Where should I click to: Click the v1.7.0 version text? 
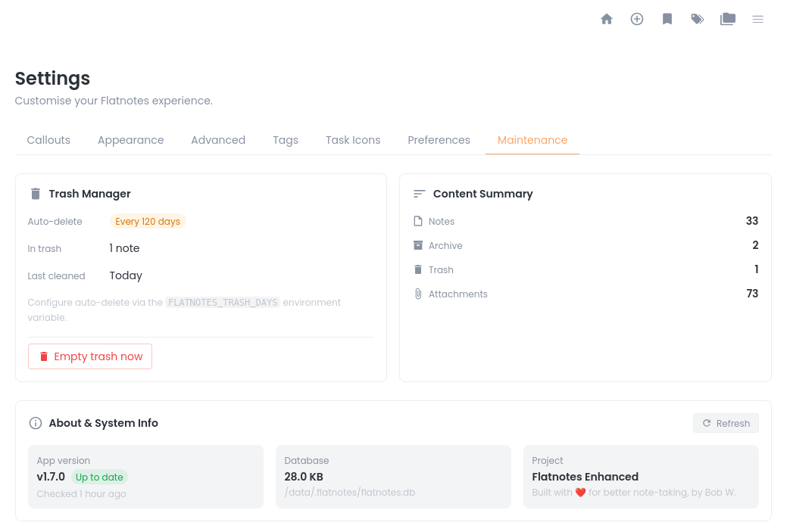coord(51,477)
